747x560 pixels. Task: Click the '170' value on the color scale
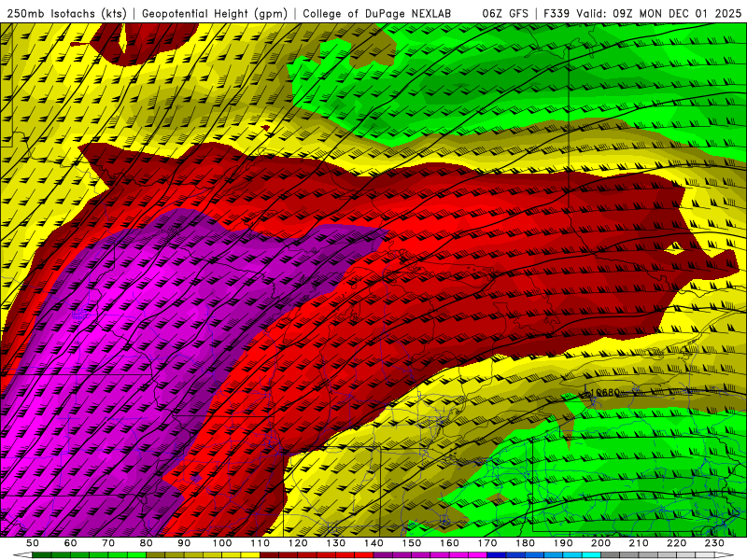(x=487, y=543)
